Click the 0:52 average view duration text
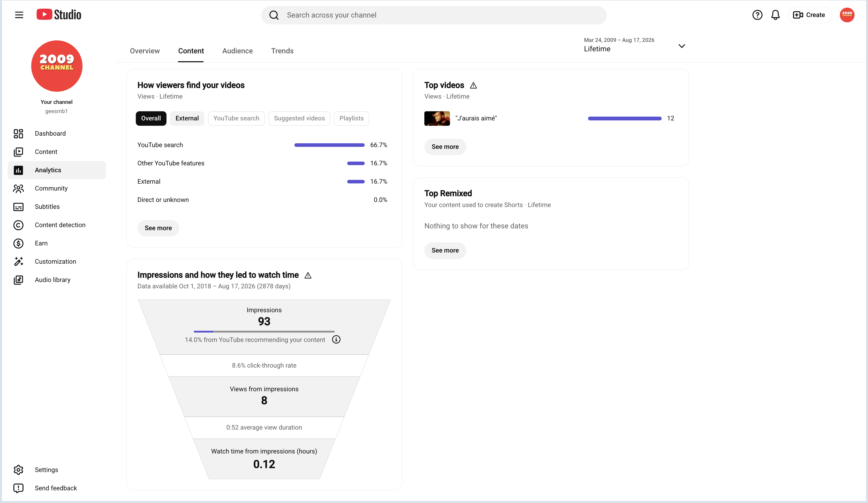Viewport: 868px width, 503px height. (x=264, y=428)
